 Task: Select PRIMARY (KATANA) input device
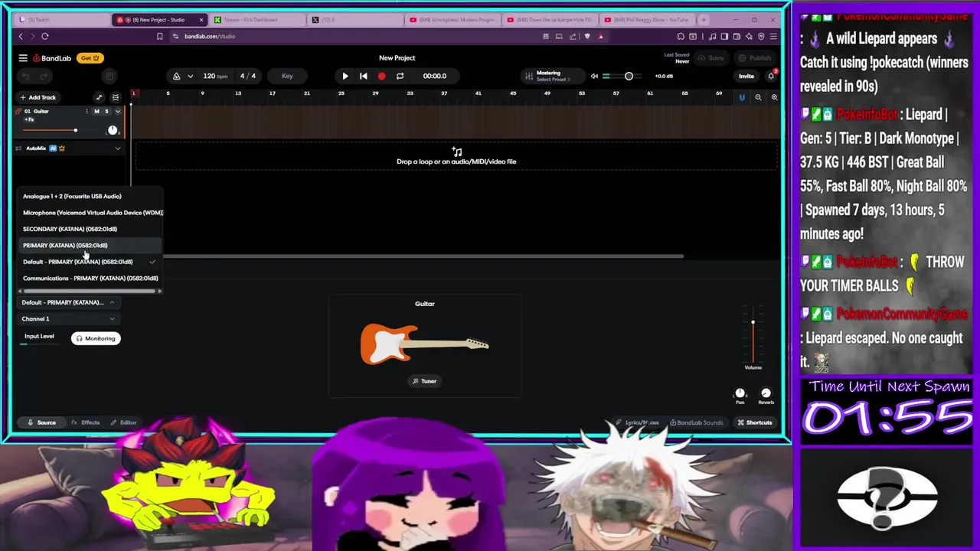90,246
